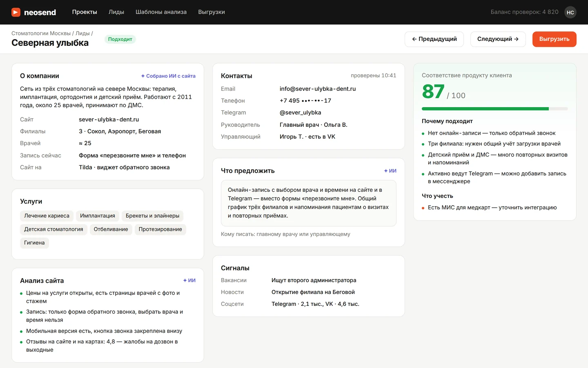Click the Лиды breadcrumb link
This screenshot has width=588, height=368.
tap(82, 34)
